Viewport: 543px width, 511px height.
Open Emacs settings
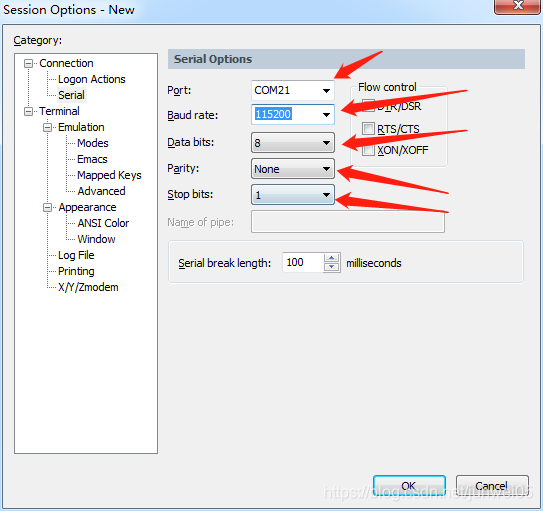[92, 159]
